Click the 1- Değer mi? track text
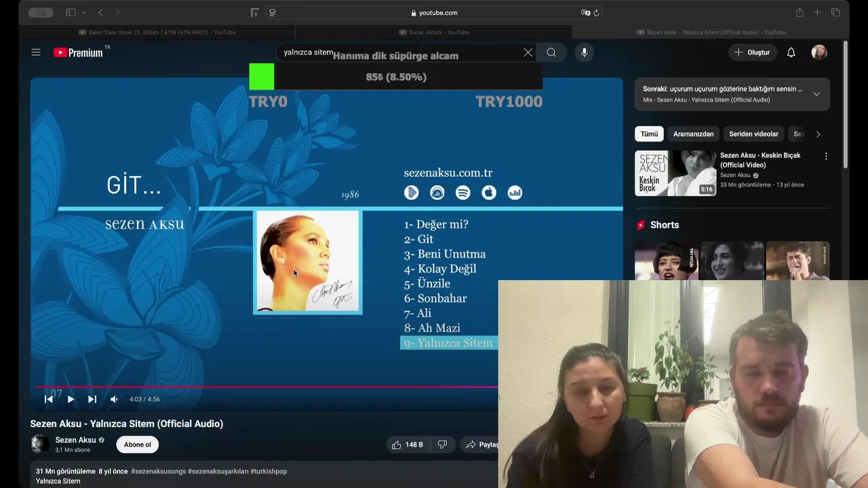The width and height of the screenshot is (868, 488). pyautogui.click(x=436, y=224)
